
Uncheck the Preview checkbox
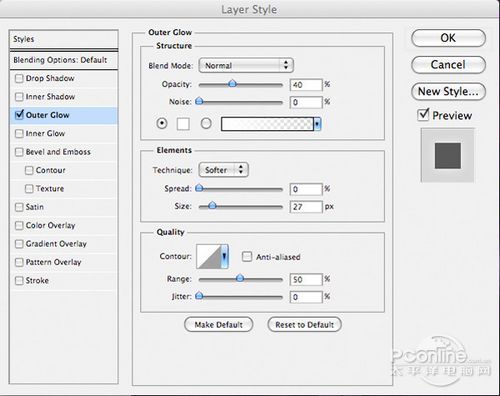pyautogui.click(x=423, y=115)
